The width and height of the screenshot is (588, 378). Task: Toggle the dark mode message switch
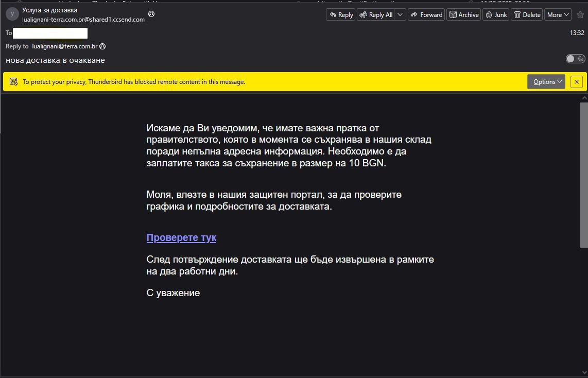[575, 59]
